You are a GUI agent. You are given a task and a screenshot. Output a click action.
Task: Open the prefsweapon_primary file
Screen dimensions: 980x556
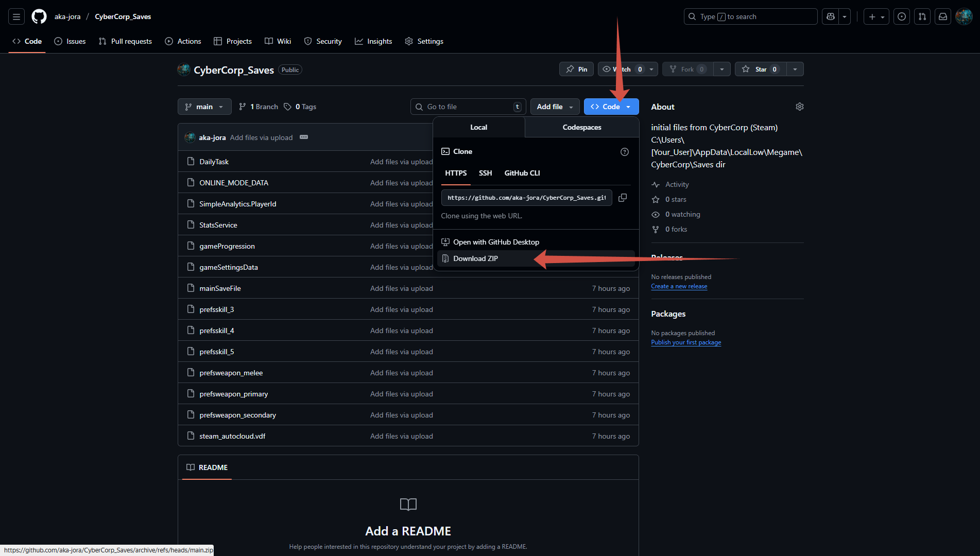(234, 394)
